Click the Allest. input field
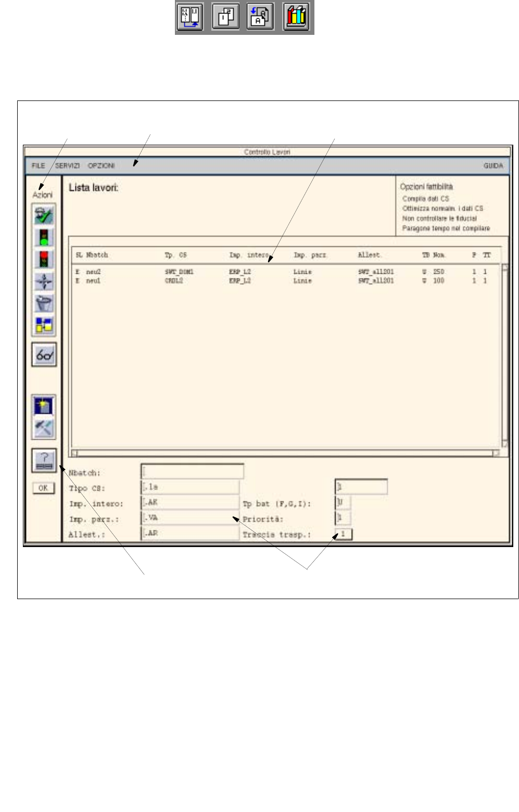 190,533
